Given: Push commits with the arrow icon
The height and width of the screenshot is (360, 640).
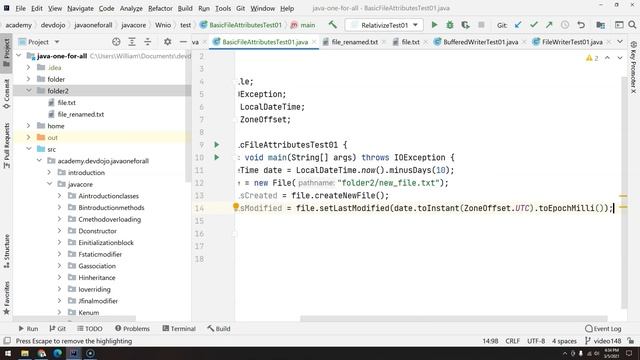Looking at the screenshot, I should [549, 25].
